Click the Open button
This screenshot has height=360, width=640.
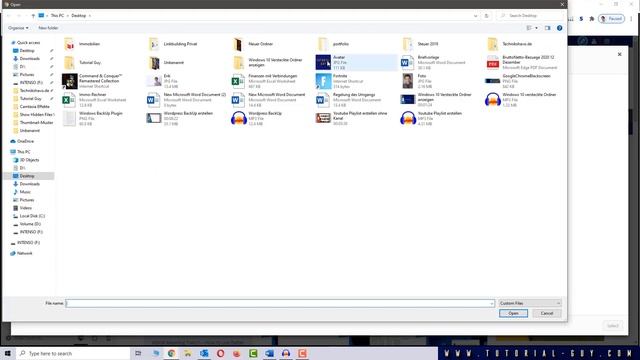[513, 313]
